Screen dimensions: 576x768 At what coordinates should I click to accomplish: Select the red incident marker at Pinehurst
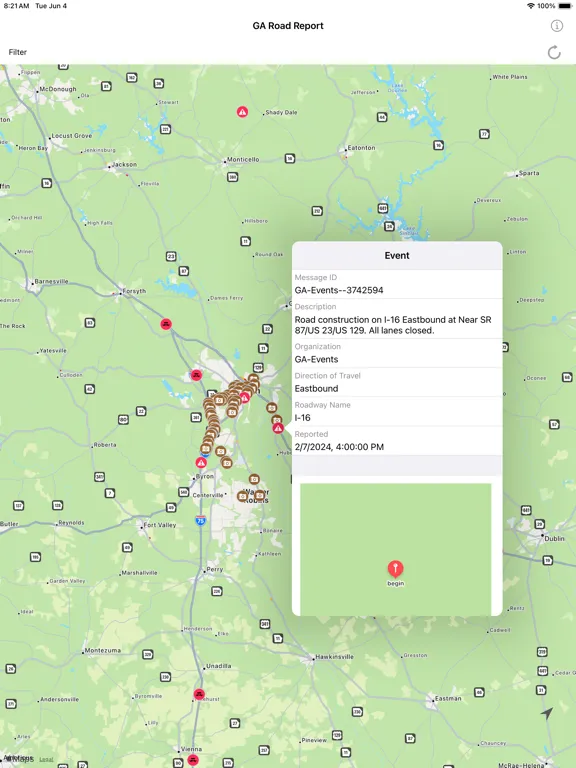[x=199, y=694]
